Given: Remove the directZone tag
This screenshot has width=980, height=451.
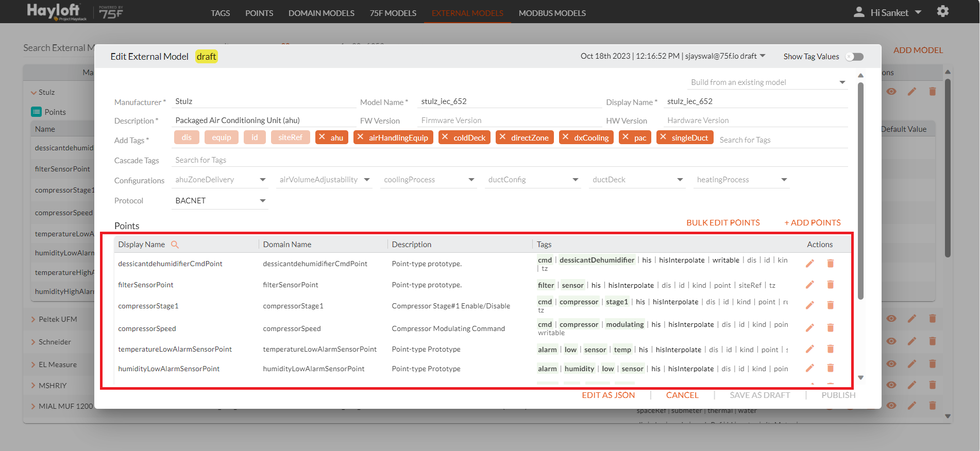Looking at the screenshot, I should [x=503, y=137].
